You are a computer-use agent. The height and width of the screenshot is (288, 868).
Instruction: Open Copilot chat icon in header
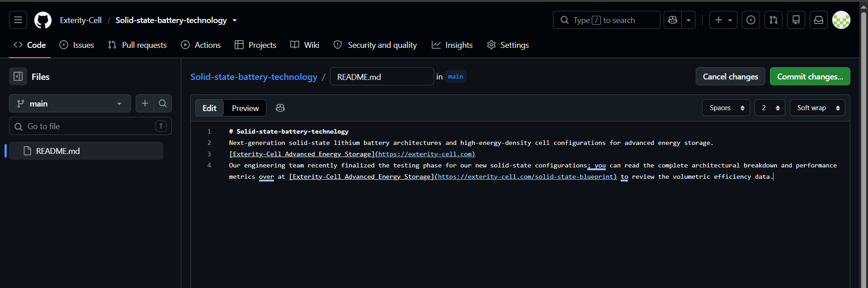(x=673, y=20)
